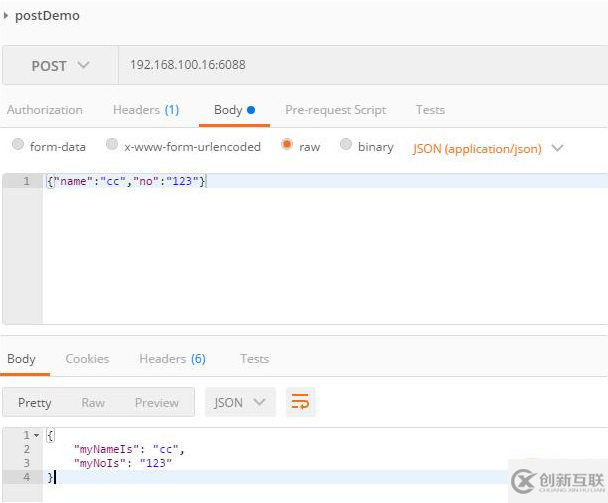Click the request URL field 192.168.100.16:6088
The image size is (608, 503).
[363, 65]
